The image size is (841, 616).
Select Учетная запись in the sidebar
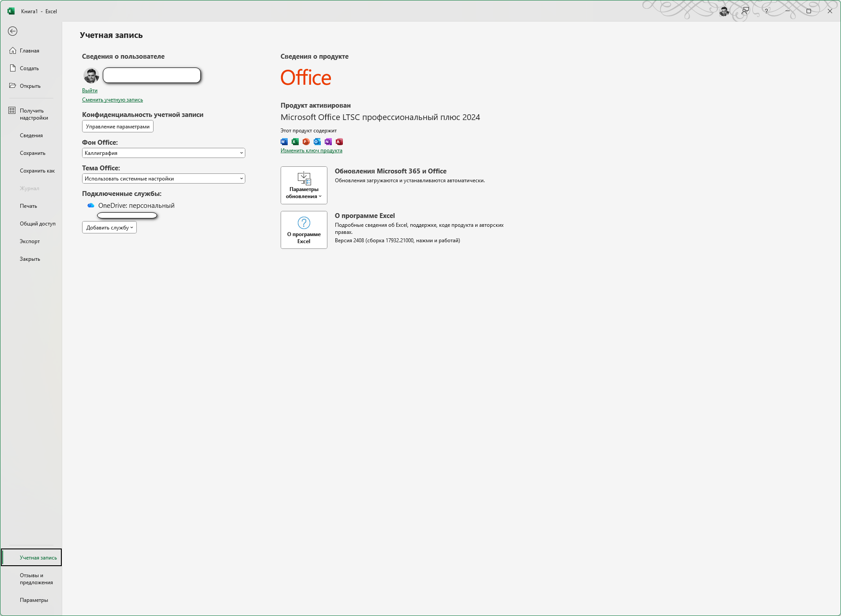click(x=32, y=558)
